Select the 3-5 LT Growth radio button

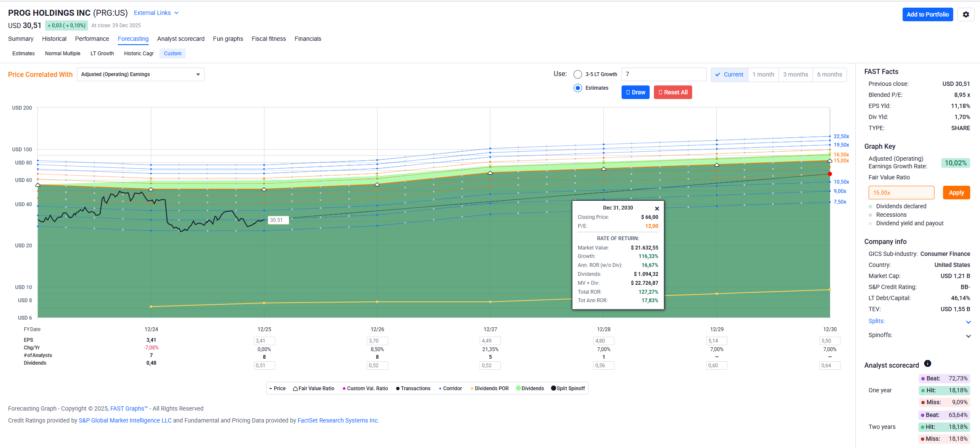(577, 74)
